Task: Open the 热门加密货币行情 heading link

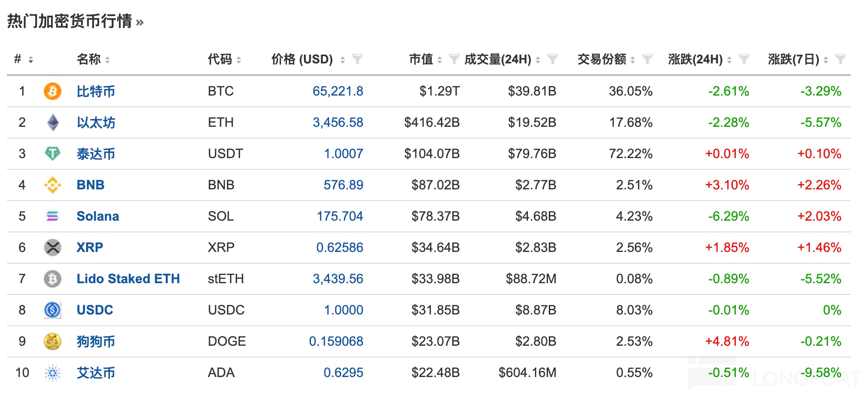Action: pyautogui.click(x=70, y=21)
